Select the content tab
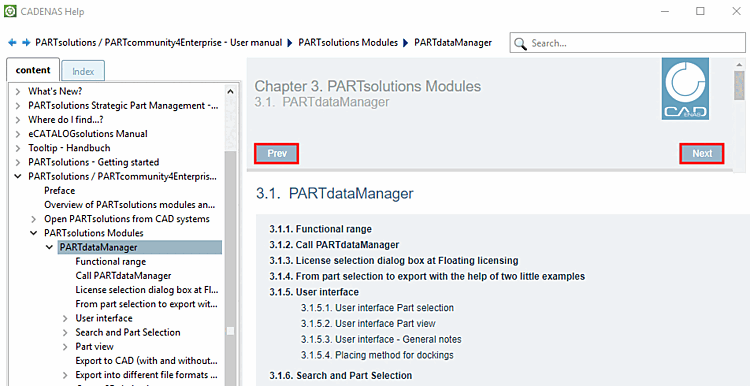 pyautogui.click(x=33, y=70)
